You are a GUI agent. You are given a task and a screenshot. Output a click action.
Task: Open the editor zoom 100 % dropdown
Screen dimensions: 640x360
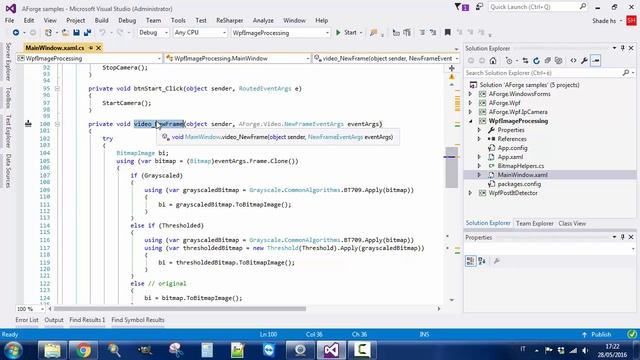click(x=30, y=309)
